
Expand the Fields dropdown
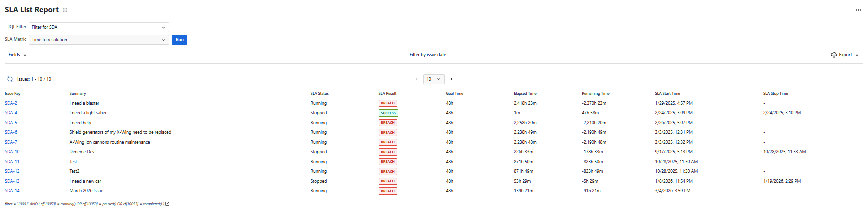(17, 55)
